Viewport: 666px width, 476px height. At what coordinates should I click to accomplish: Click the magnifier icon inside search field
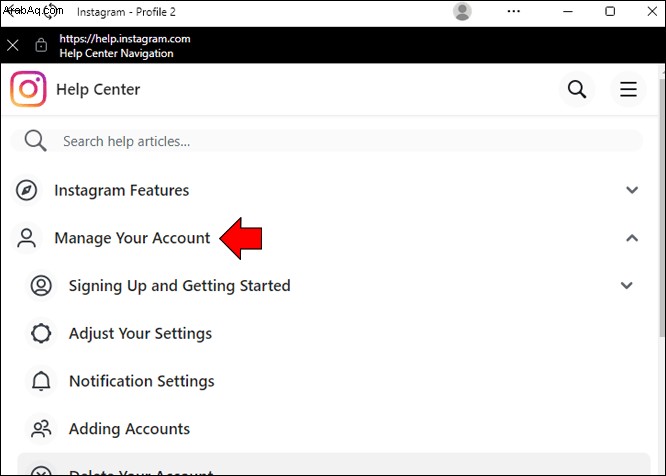click(x=35, y=141)
